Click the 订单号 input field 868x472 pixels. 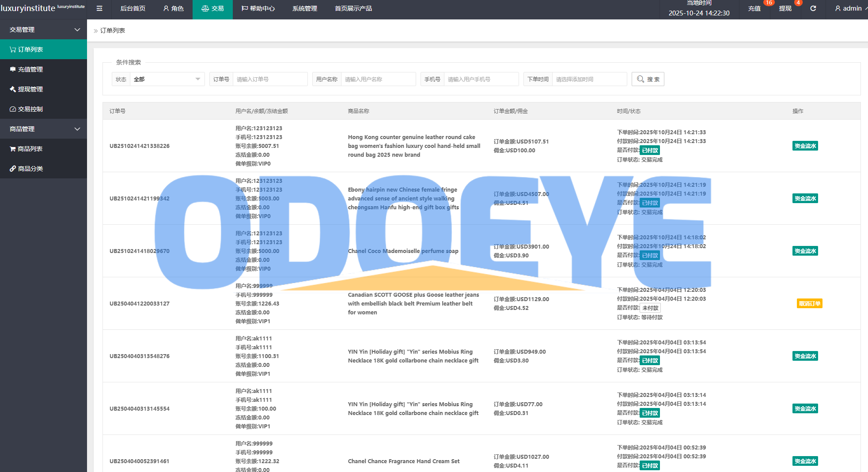[x=269, y=79]
